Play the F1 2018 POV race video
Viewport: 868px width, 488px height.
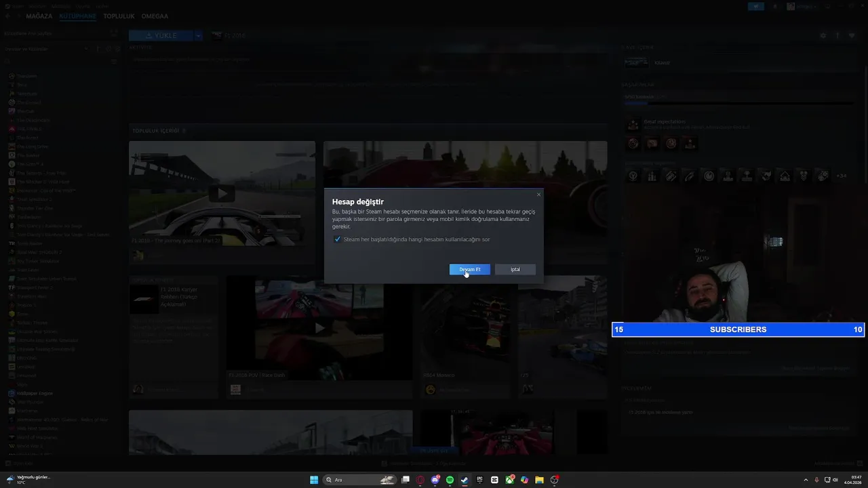click(x=319, y=328)
